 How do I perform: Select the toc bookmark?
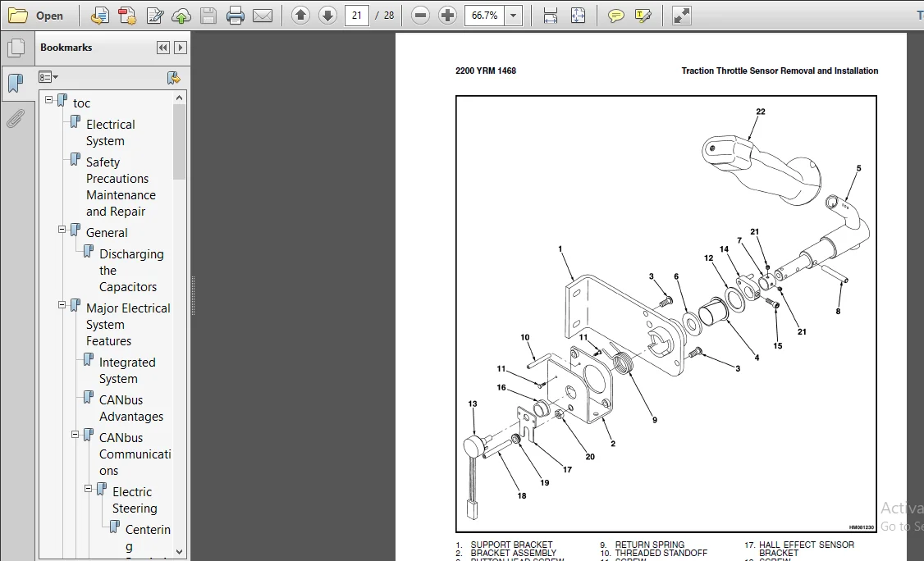click(81, 103)
